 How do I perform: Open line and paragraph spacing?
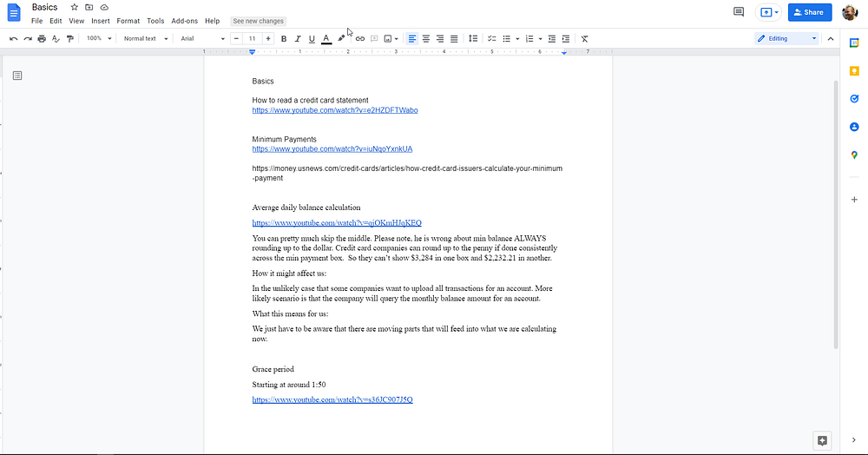point(473,39)
